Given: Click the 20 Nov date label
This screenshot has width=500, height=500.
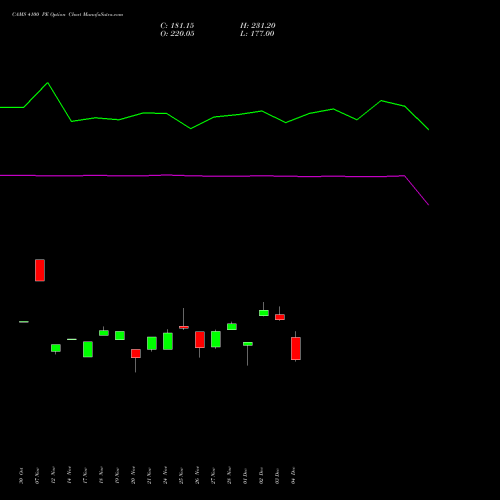Looking at the screenshot, I should click(133, 476).
